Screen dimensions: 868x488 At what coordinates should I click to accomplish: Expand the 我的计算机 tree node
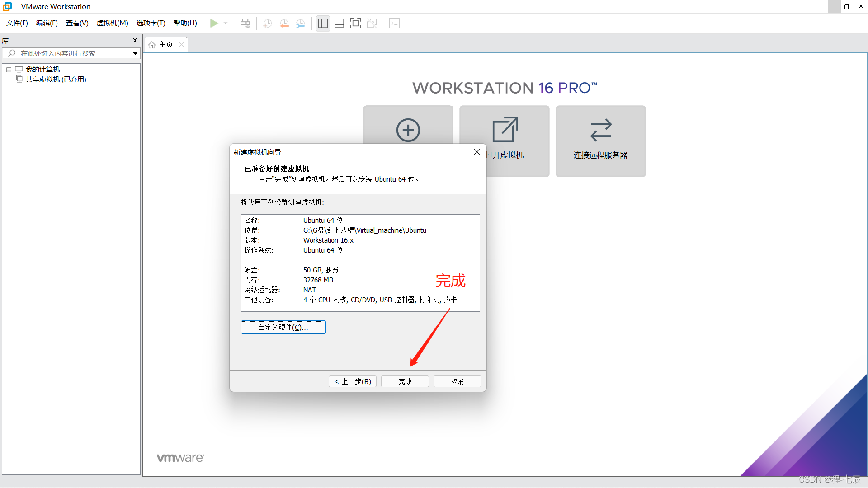(9, 70)
